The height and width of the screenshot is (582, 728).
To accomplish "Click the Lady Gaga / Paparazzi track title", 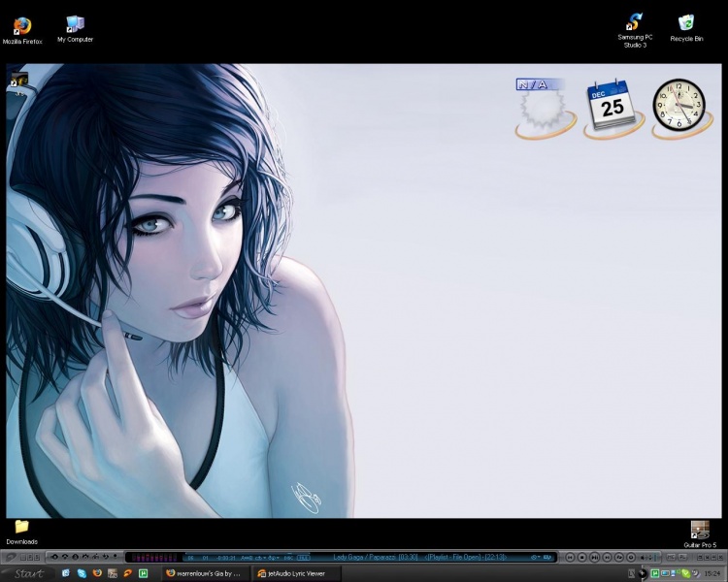I will pos(364,557).
